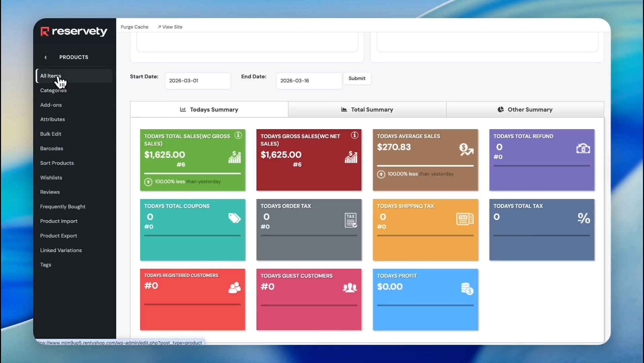The width and height of the screenshot is (644, 363).
Task: Click the users icon on Registered Customers card
Action: (x=235, y=288)
